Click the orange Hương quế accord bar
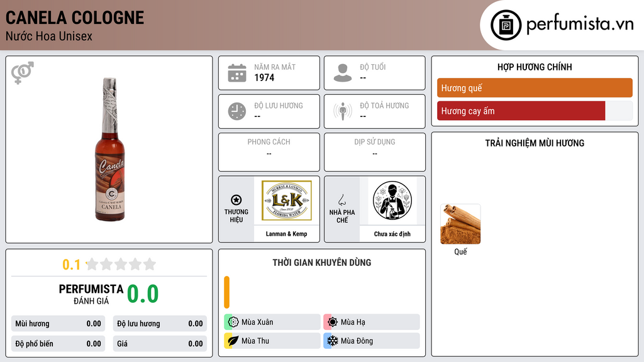The image size is (644, 362). click(535, 88)
